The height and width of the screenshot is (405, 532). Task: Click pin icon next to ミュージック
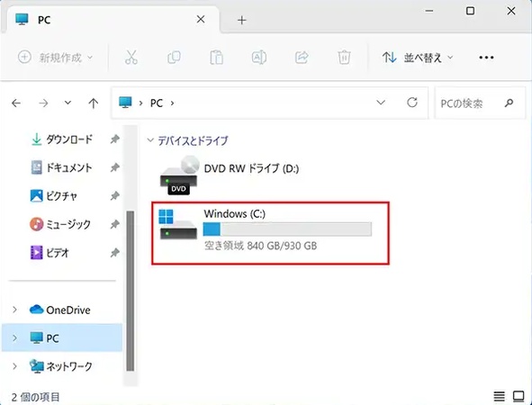coord(114,224)
